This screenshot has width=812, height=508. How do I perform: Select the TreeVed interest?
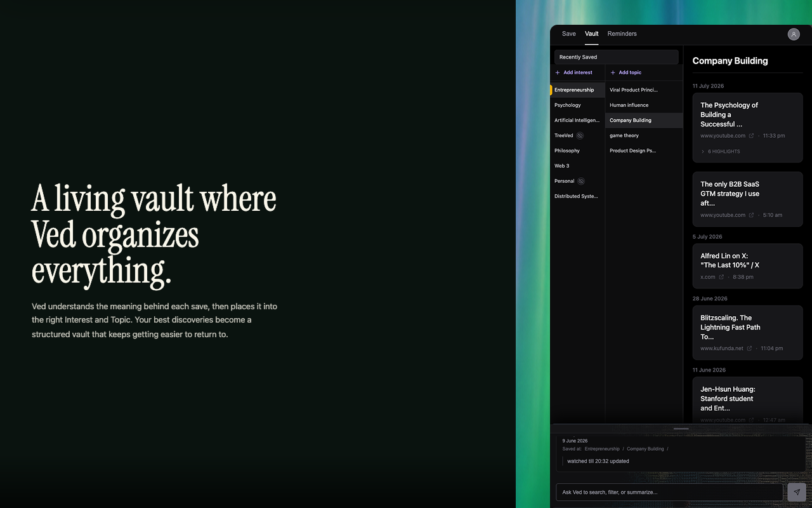564,136
